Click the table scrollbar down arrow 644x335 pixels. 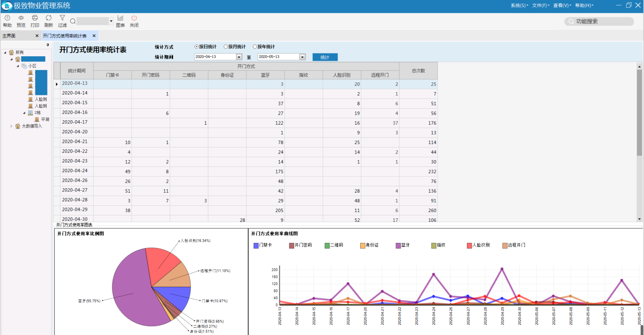click(639, 219)
